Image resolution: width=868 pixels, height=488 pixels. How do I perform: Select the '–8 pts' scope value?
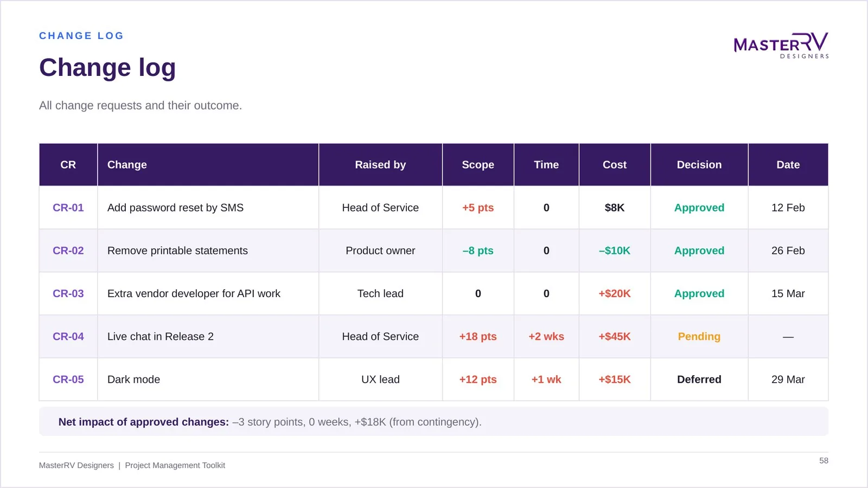pyautogui.click(x=478, y=251)
